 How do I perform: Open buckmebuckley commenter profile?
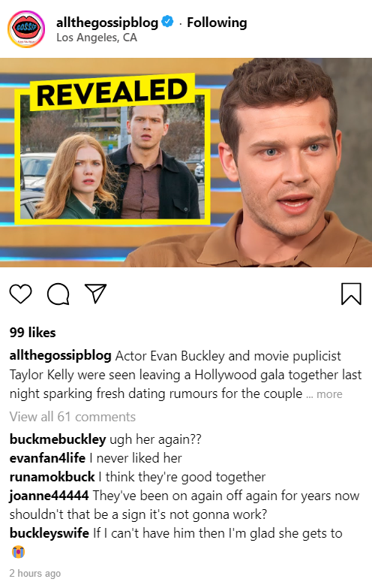pyautogui.click(x=58, y=439)
